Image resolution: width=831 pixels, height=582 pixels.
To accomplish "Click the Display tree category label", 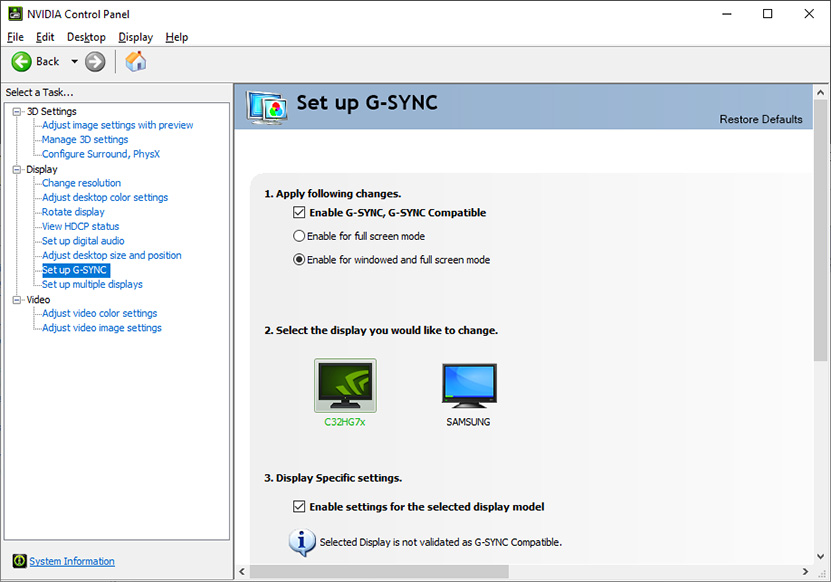I will click(x=42, y=170).
